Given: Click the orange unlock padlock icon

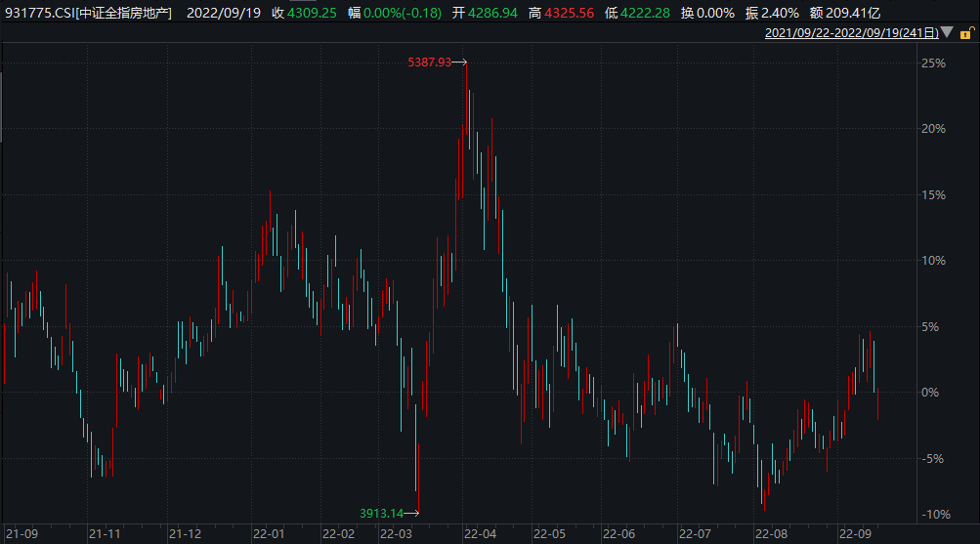Looking at the screenshot, I should pos(966,33).
